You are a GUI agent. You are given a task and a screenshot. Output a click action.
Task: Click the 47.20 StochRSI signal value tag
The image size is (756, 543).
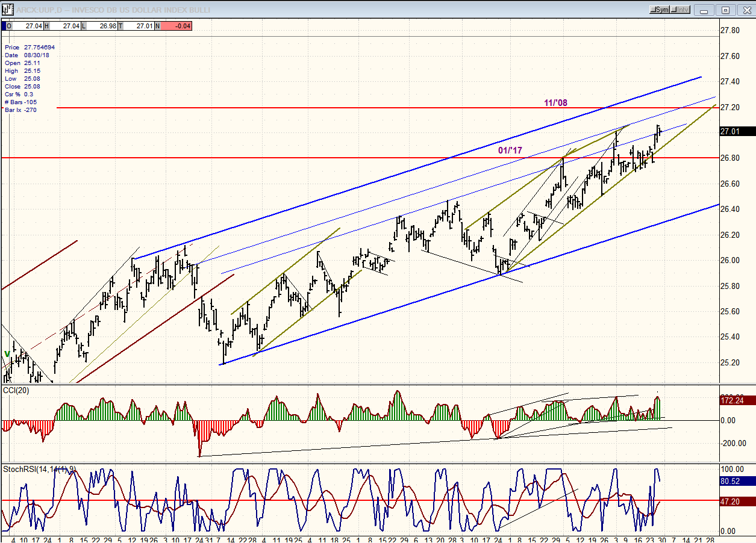click(x=736, y=501)
